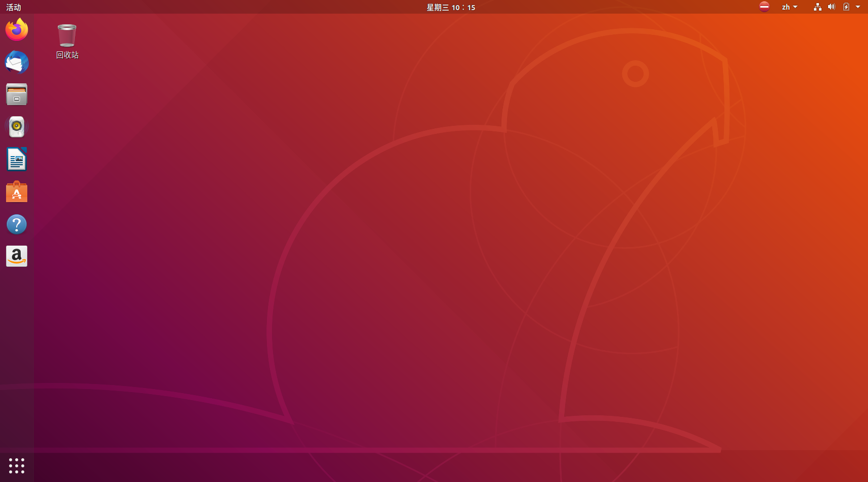Launch Rhythmbox music player

point(17,127)
